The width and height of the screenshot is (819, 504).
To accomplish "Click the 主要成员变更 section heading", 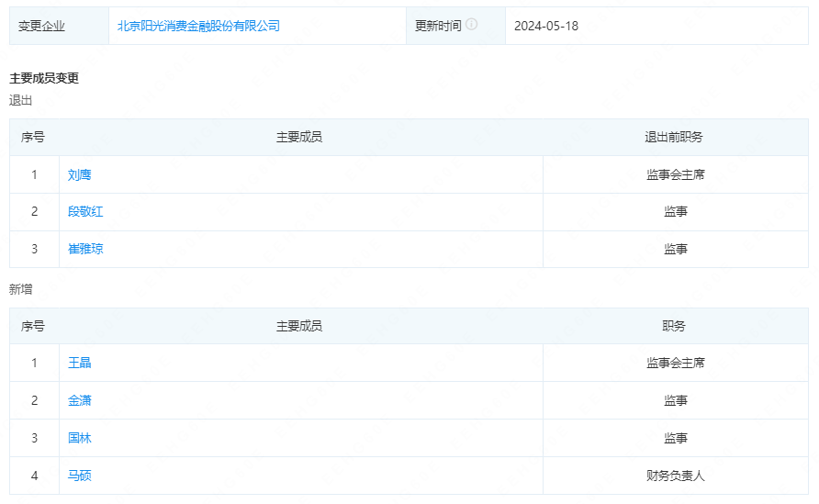I will (x=44, y=78).
